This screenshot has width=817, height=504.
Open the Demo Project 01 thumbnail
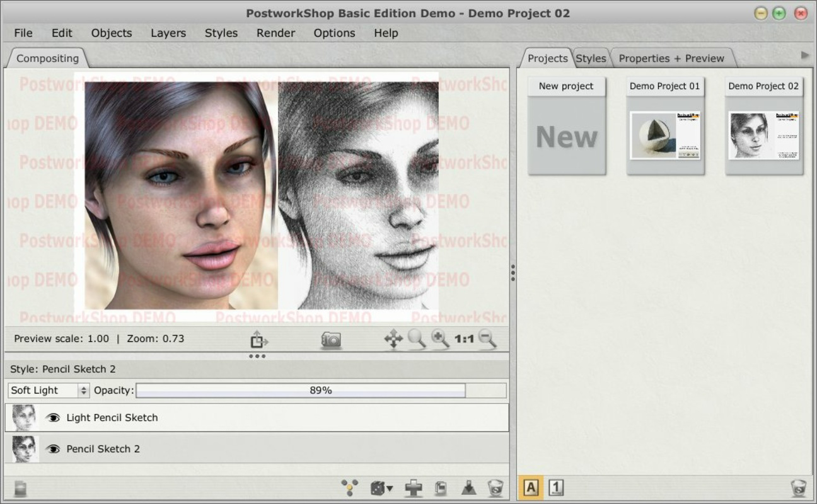click(665, 135)
